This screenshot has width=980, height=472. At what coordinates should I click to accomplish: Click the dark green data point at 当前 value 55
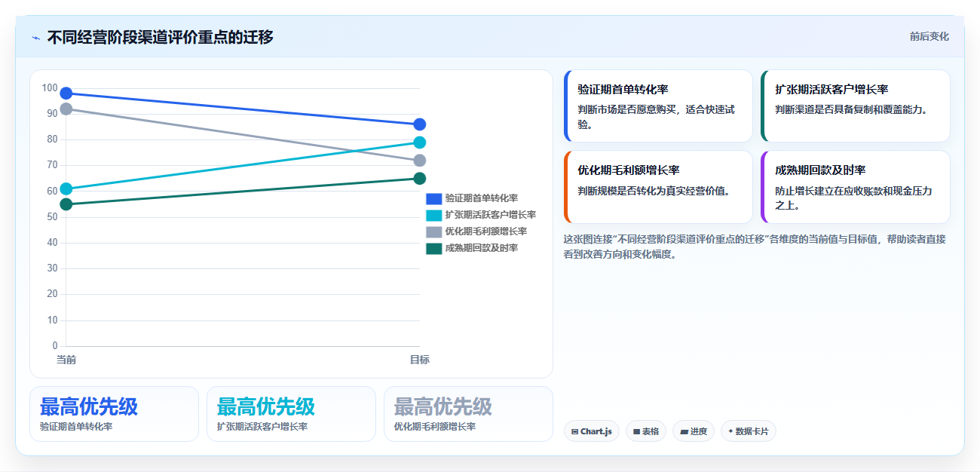tap(66, 204)
